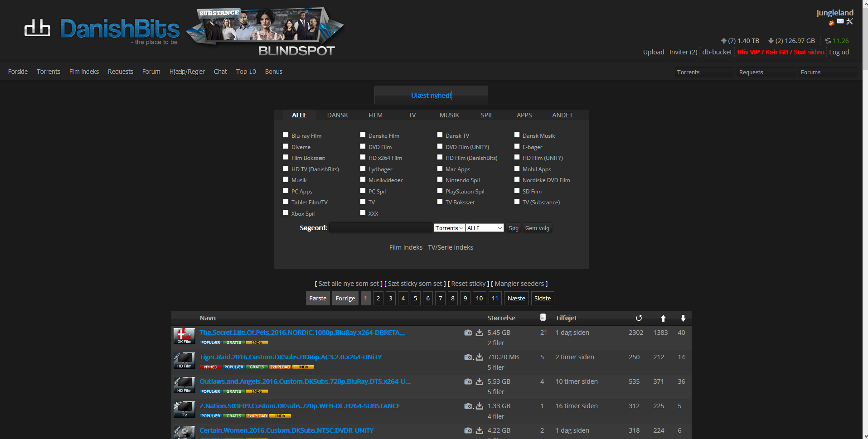
Task: Select the PlayStation Spil checkbox
Action: 440,191
